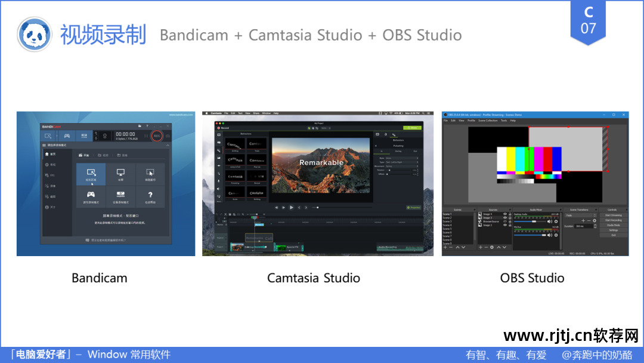Choose Bandicam's fullscreen monitor recording tile
Screen dimensions: 644x363
pyautogui.click(x=120, y=174)
